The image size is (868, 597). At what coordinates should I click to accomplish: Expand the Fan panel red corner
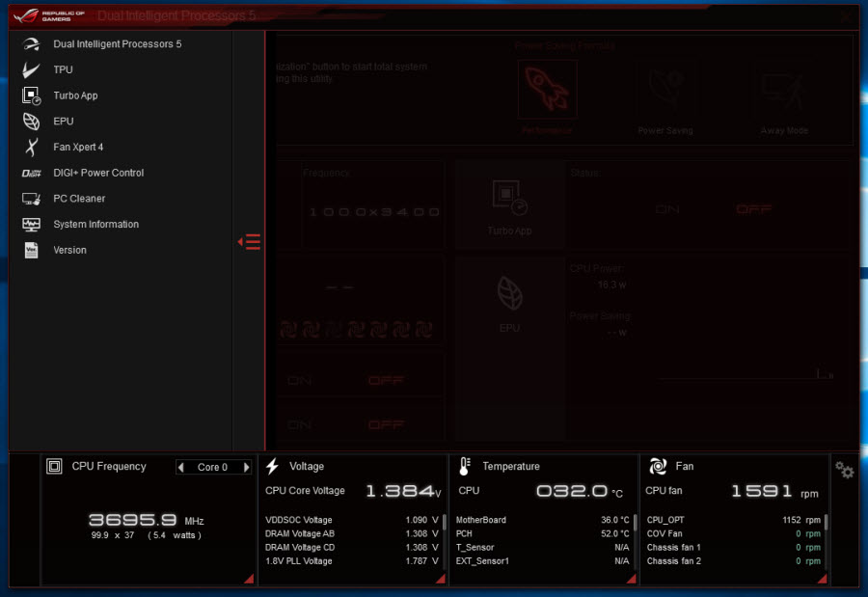[x=823, y=579]
